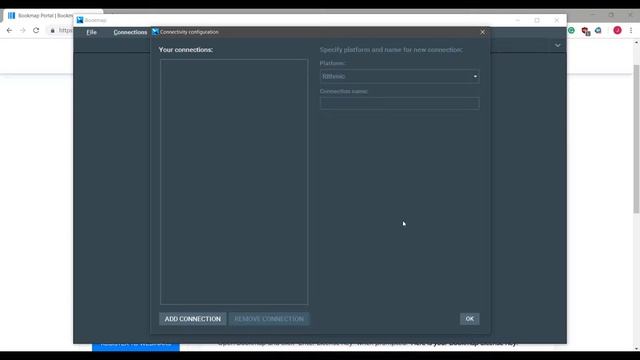Reload the Chrome browser page
The image size is (640, 360).
[36, 30]
